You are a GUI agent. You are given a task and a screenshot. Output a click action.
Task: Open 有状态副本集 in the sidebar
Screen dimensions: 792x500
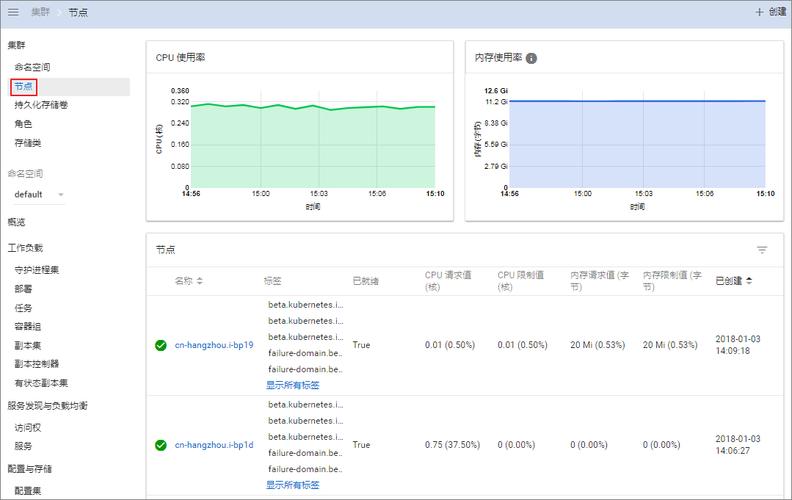click(x=41, y=383)
